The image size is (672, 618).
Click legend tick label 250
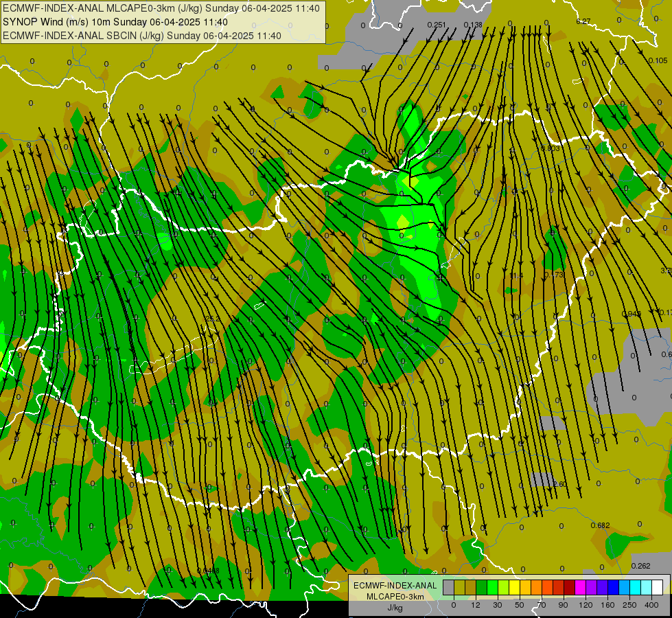tap(629, 605)
